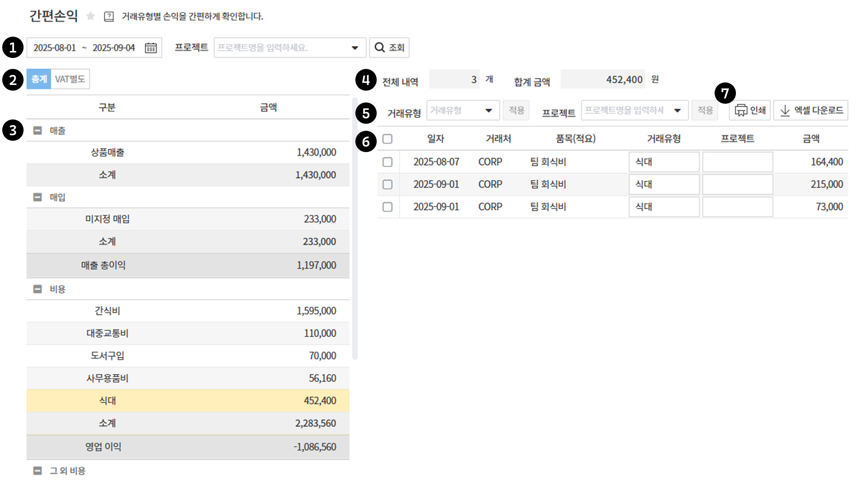Check the 73,000 amount row checkbox
This screenshot has width=868, height=494.
[387, 206]
